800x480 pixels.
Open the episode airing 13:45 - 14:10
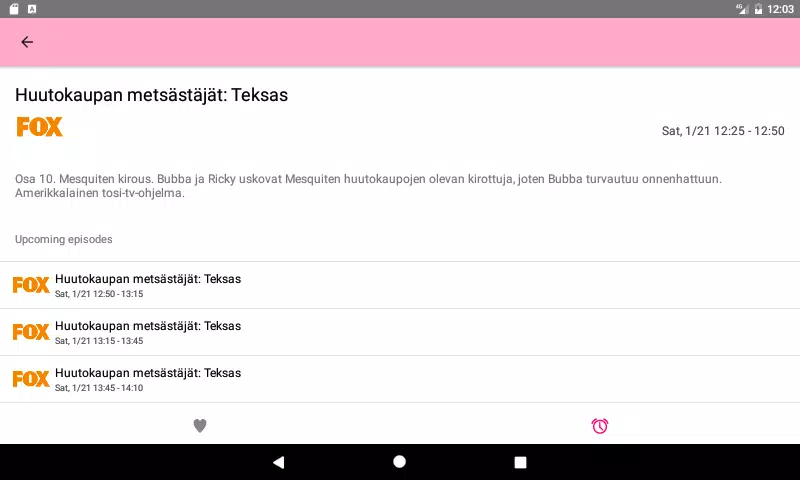coord(400,379)
